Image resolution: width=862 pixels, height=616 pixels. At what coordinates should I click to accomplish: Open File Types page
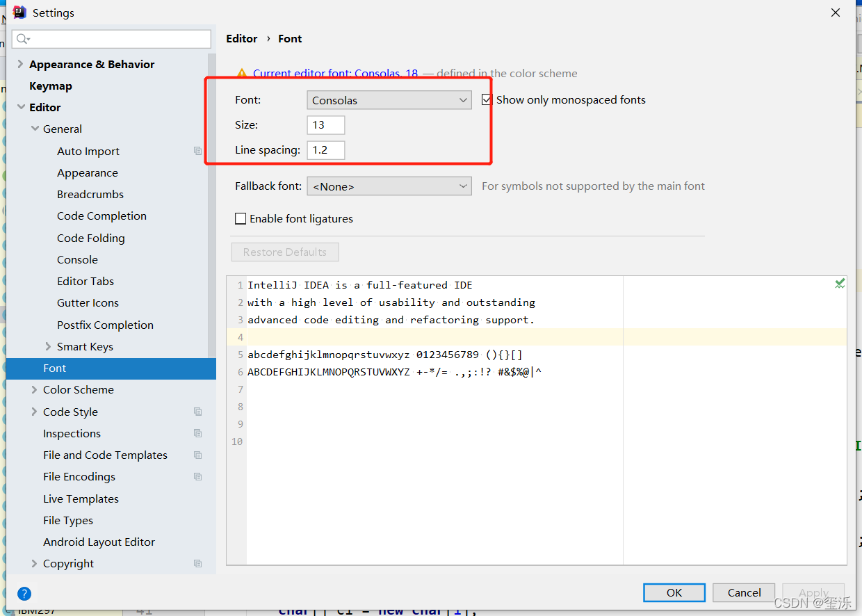pos(68,520)
